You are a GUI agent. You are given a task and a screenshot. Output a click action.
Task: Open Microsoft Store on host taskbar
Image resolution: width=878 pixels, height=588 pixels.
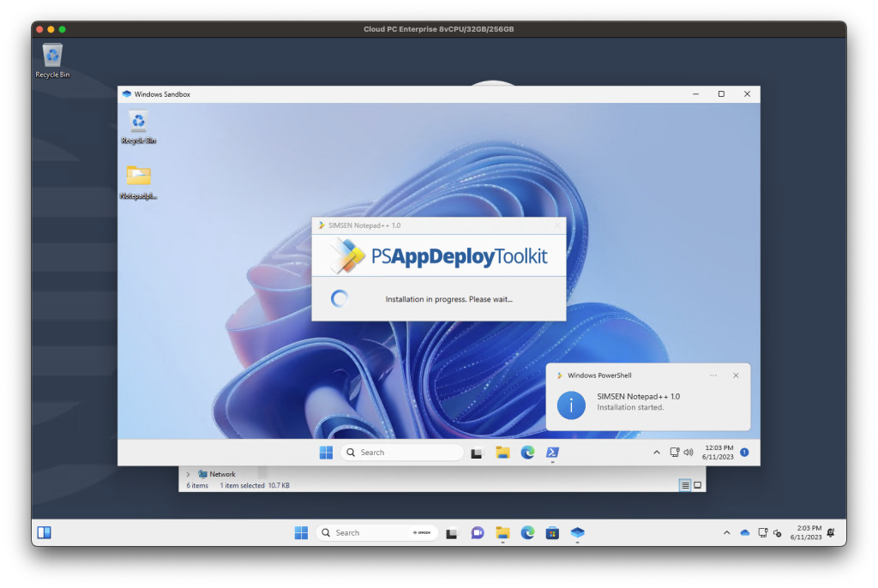tap(552, 532)
